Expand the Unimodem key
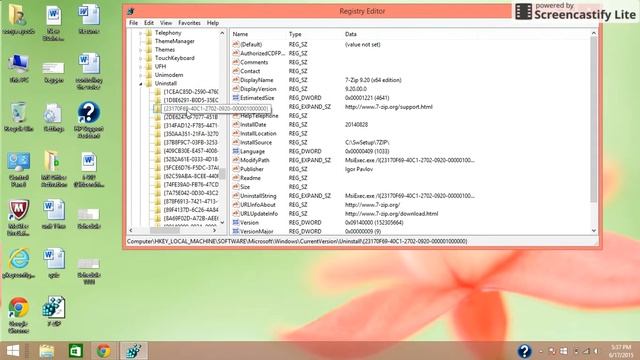 141,75
